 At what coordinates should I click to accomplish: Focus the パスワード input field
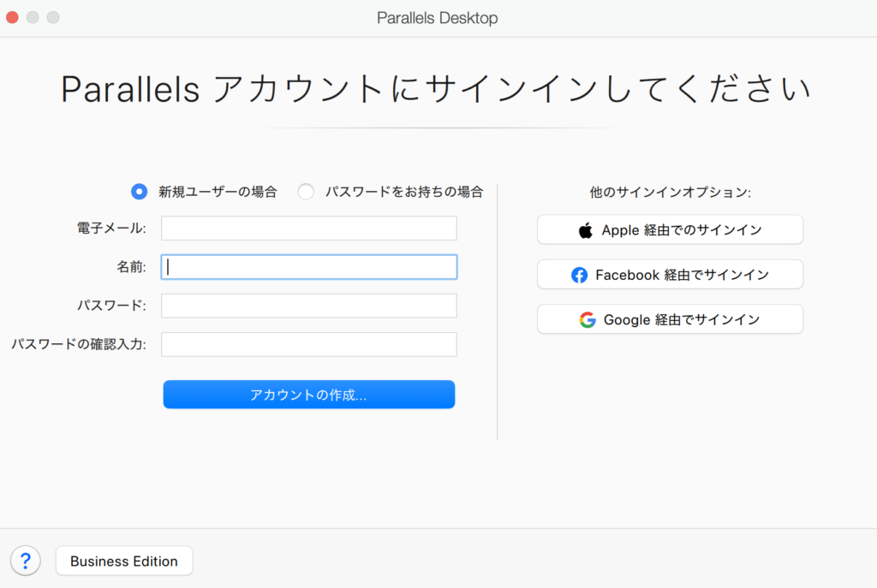coord(308,306)
